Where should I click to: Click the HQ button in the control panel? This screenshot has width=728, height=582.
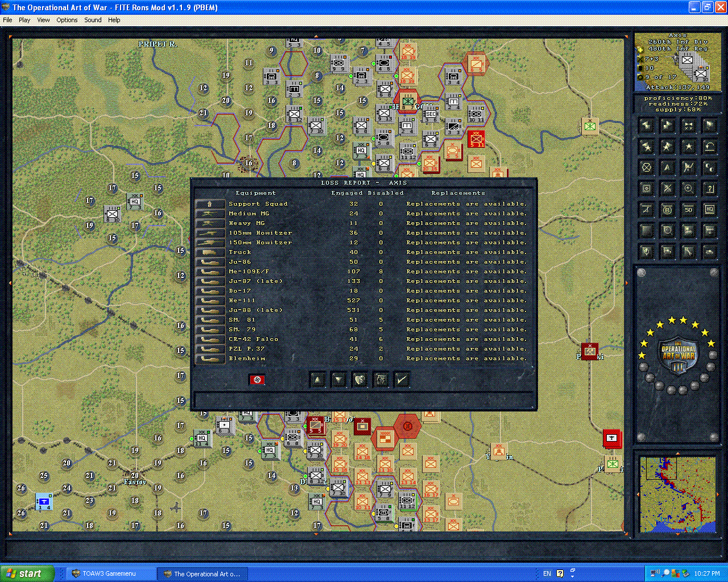(x=709, y=210)
